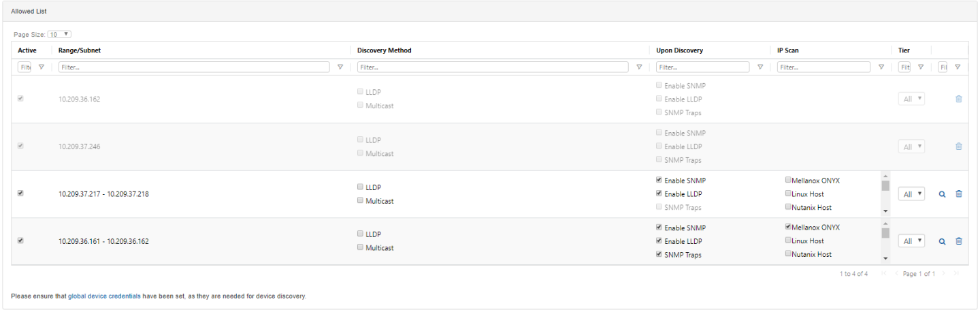The height and width of the screenshot is (310, 980).
Task: Open the Range/Subnet column filter icon
Action: click(340, 67)
